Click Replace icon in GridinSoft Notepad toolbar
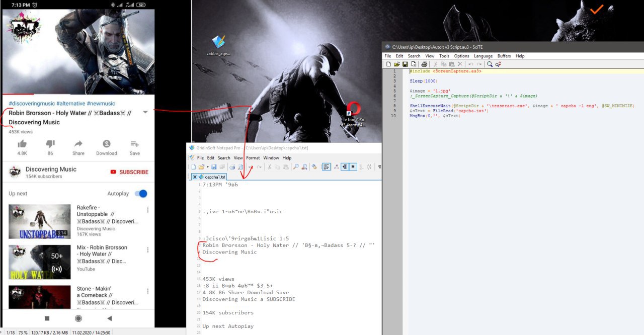The image size is (644, 335). [x=304, y=167]
